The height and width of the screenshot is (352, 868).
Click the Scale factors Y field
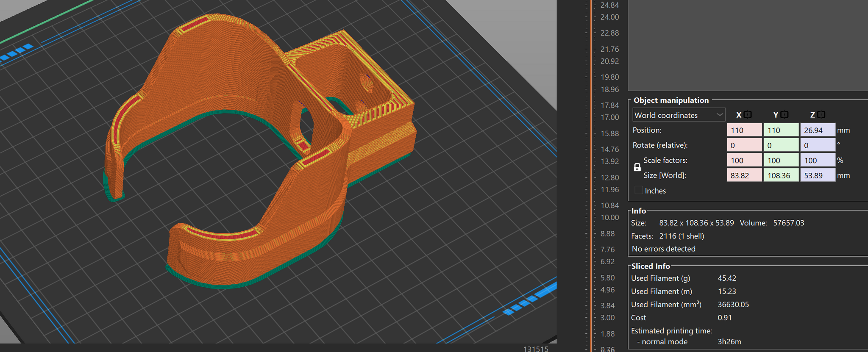(x=781, y=161)
